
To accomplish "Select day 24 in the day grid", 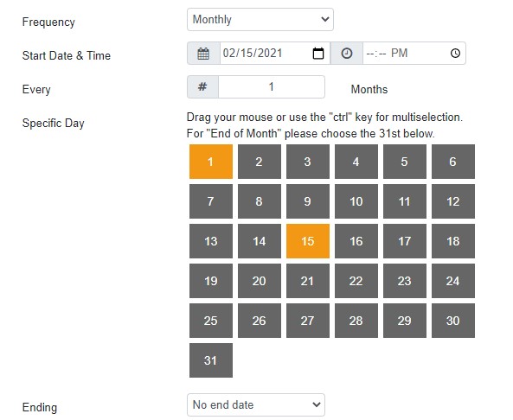I will (452, 281).
